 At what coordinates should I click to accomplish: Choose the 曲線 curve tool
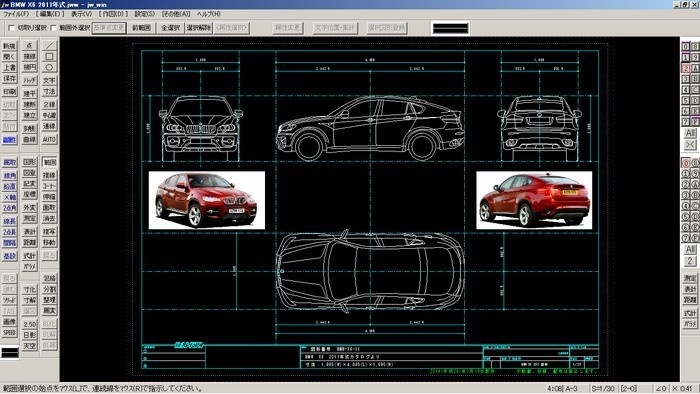[x=29, y=139]
